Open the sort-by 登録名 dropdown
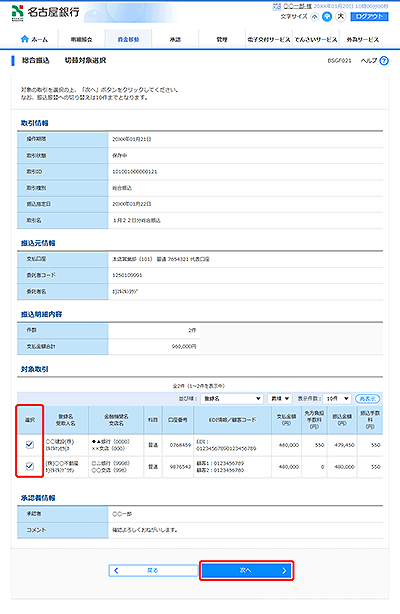Viewport: 400px width, 614px height. pyautogui.click(x=232, y=399)
